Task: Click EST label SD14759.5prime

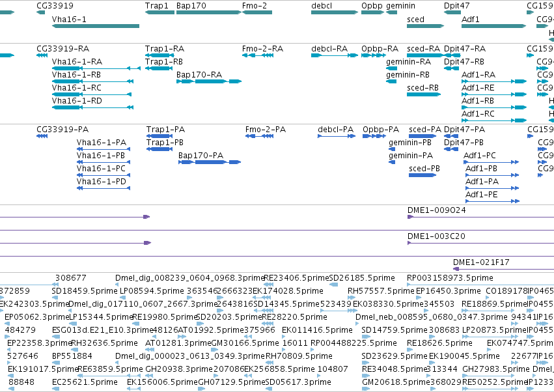Action: click(x=395, y=330)
